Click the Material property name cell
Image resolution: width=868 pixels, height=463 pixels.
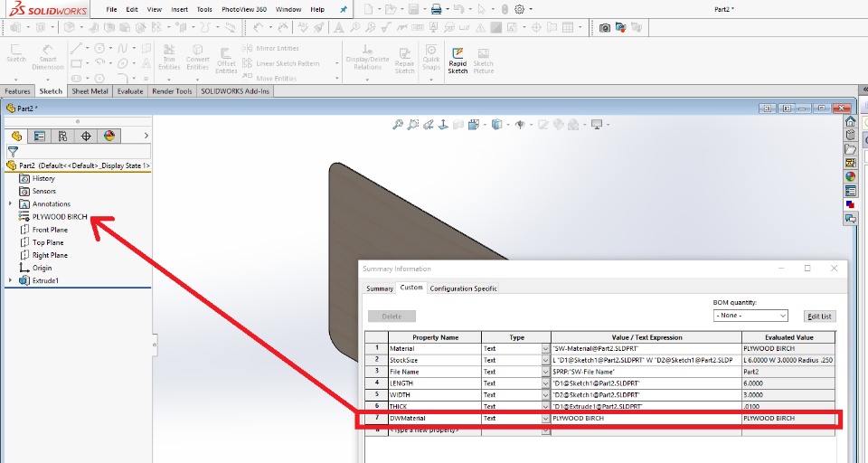(x=435, y=349)
